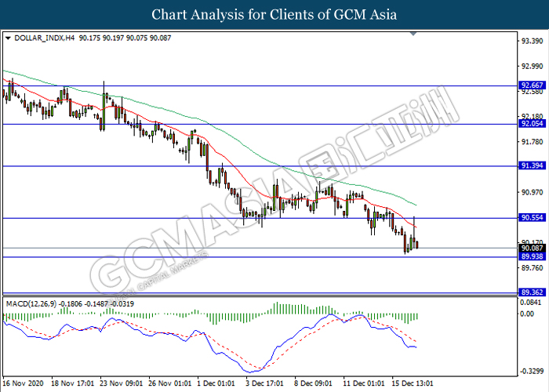The width and height of the screenshot is (549, 392).
Task: Click the MACD(12,26,9) indicator label
Action: pyautogui.click(x=31, y=304)
